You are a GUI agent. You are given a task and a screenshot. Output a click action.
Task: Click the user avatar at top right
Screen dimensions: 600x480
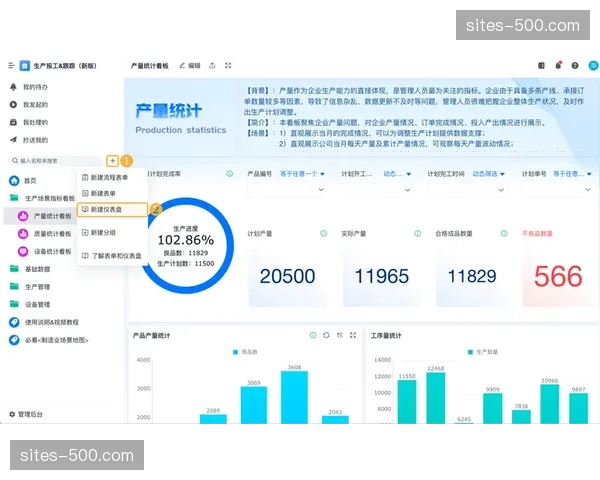point(593,65)
